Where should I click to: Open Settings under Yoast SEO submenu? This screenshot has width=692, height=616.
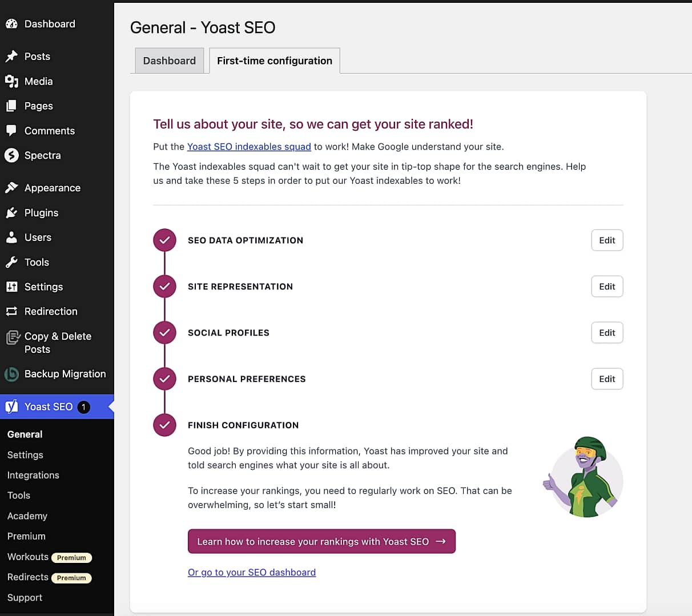(25, 455)
